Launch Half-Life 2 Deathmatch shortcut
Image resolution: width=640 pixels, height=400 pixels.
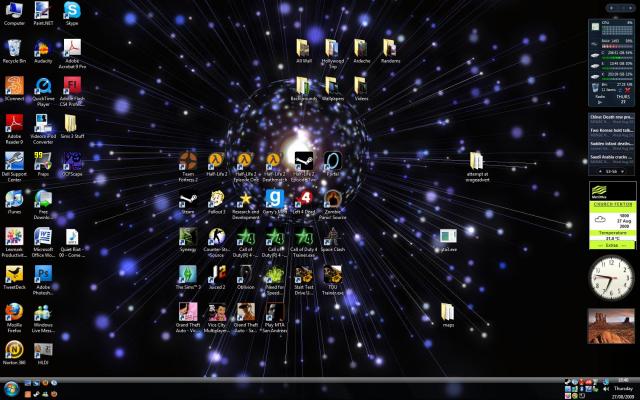[275, 166]
